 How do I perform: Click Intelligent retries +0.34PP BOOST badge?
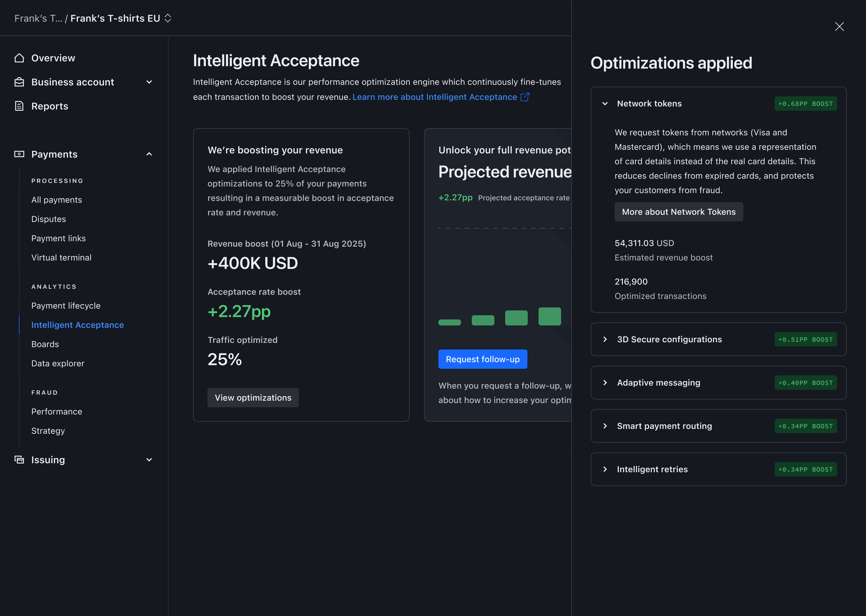coord(805,469)
